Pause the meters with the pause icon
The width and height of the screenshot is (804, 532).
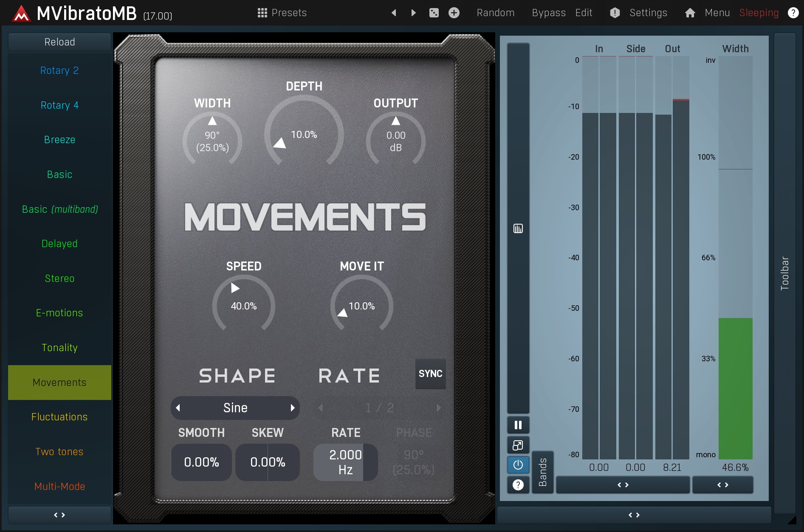click(518, 425)
